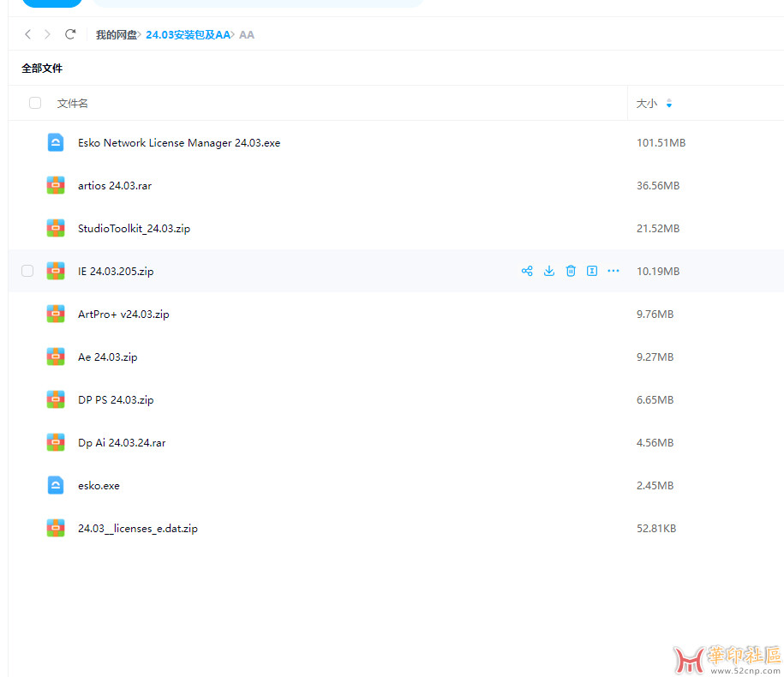This screenshot has height=677, width=784.
Task: Toggle the select-all files checkbox
Action: 35,103
